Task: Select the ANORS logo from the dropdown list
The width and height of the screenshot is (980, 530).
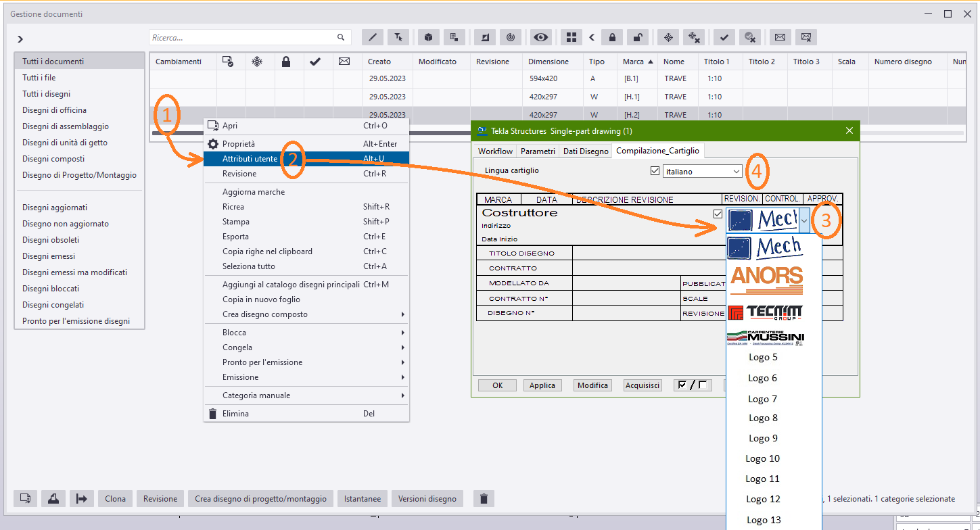Action: (766, 279)
